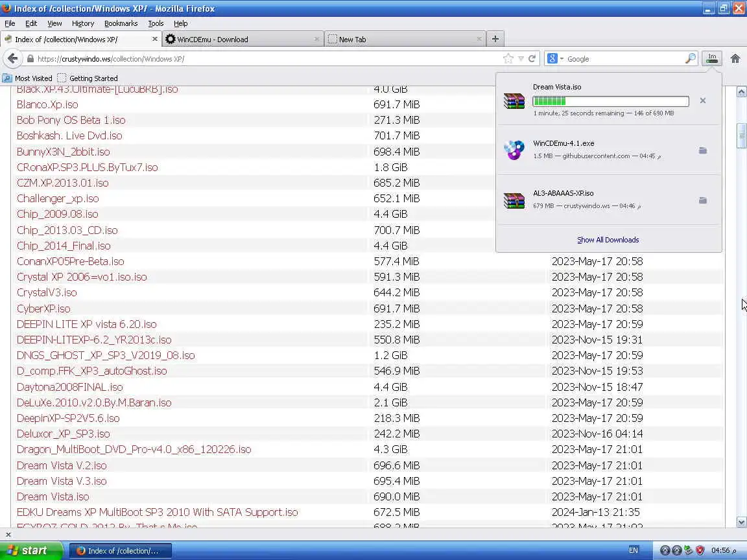Open the File menu
The width and height of the screenshot is (747, 560).
[10, 23]
